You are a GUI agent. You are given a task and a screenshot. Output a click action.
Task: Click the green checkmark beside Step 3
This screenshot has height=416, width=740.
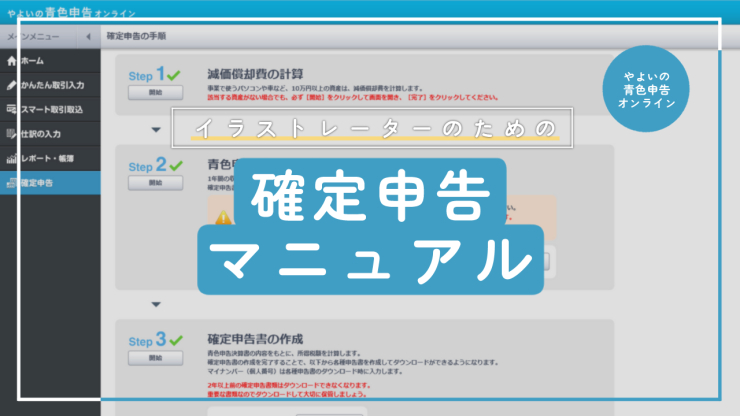tap(176, 340)
